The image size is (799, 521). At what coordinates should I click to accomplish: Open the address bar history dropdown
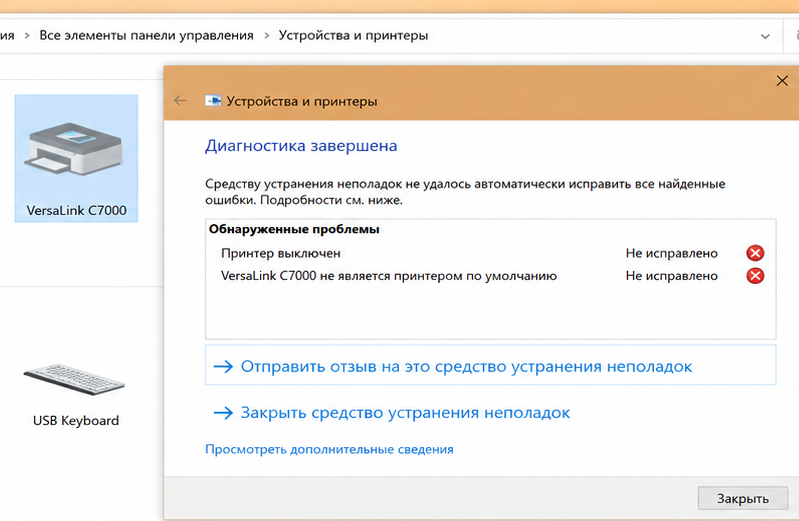[765, 36]
